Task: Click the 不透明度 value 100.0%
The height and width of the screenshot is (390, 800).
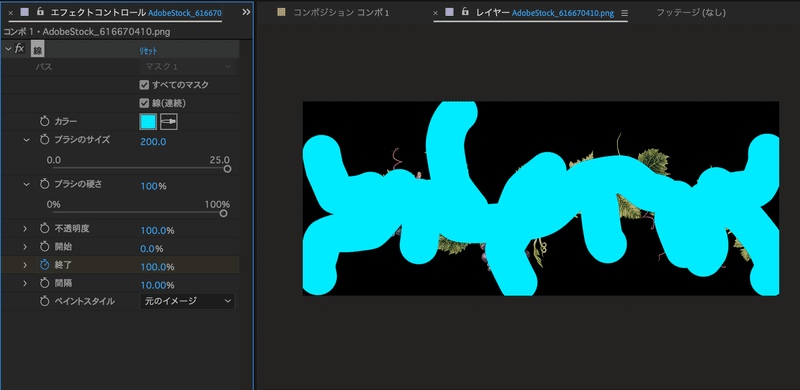Action: (157, 231)
